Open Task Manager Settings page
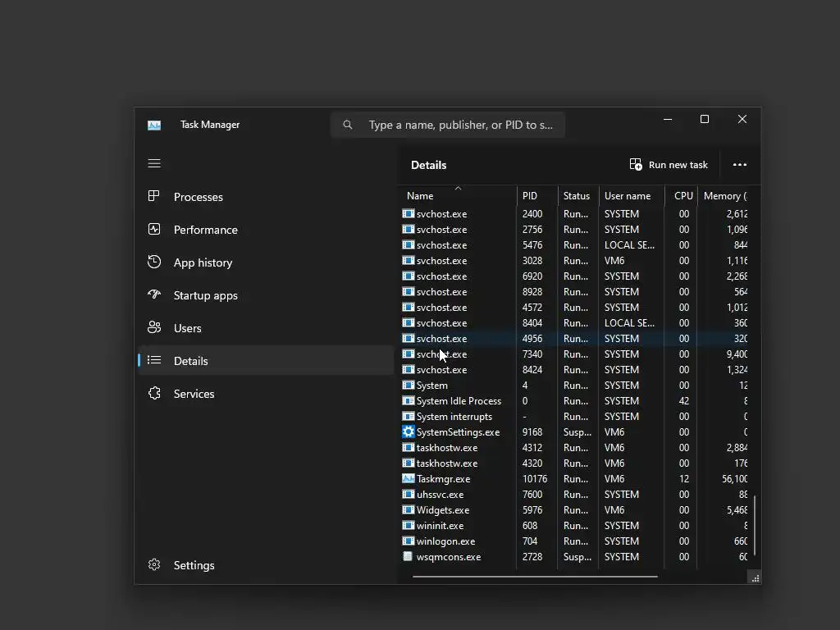840x630 pixels. tap(266, 565)
